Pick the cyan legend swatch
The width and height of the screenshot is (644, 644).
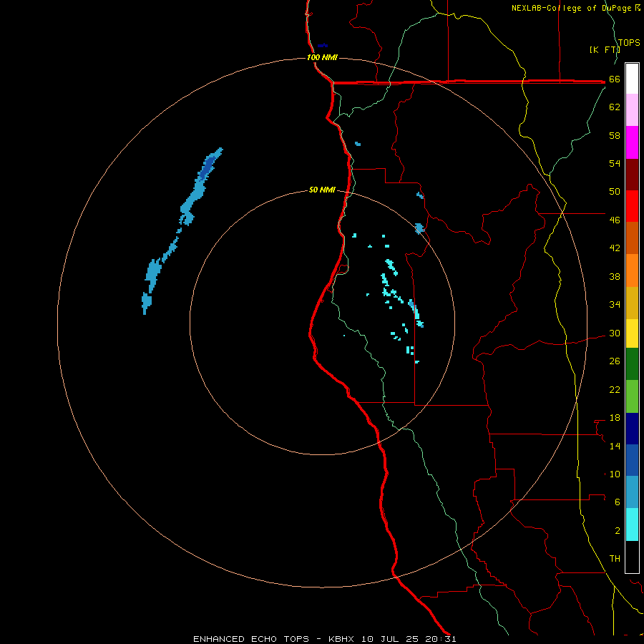pos(632,525)
